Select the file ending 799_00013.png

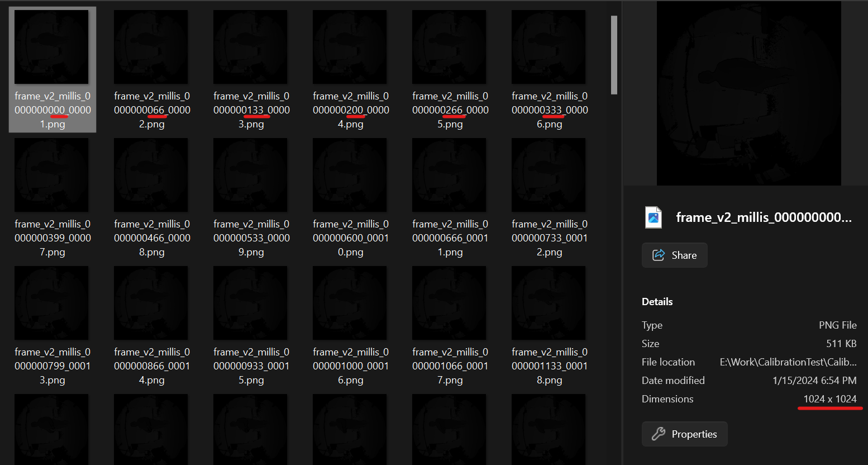(x=51, y=303)
